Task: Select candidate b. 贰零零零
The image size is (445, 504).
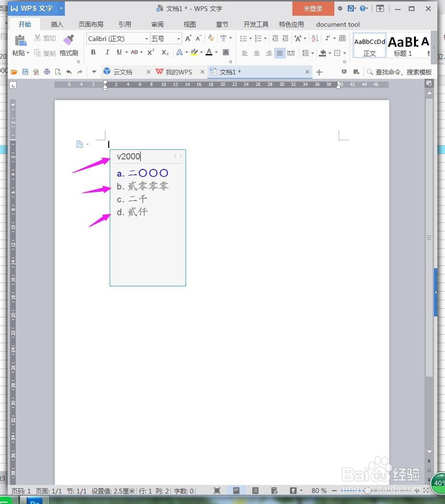Action: [143, 187]
